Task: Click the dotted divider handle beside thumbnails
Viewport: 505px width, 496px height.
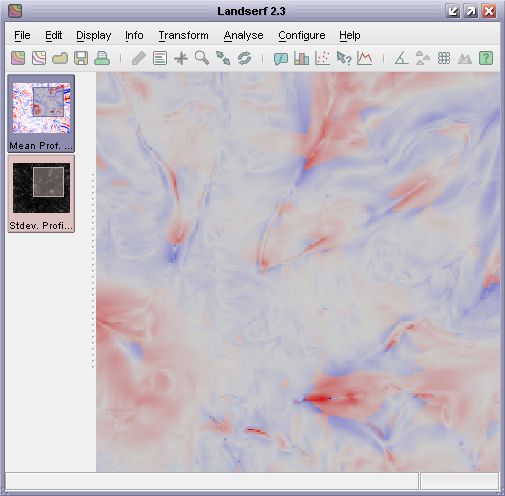Action: coord(93,270)
